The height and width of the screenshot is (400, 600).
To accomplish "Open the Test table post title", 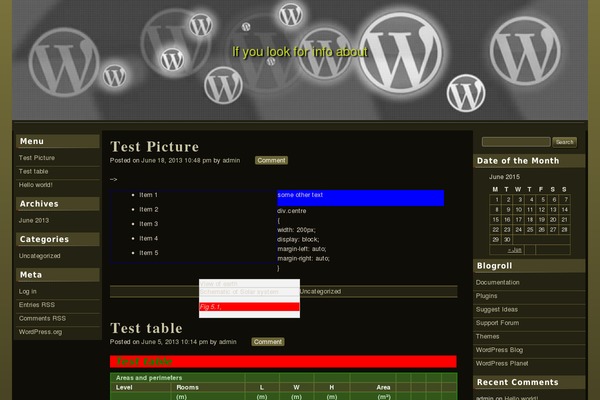I will click(146, 328).
